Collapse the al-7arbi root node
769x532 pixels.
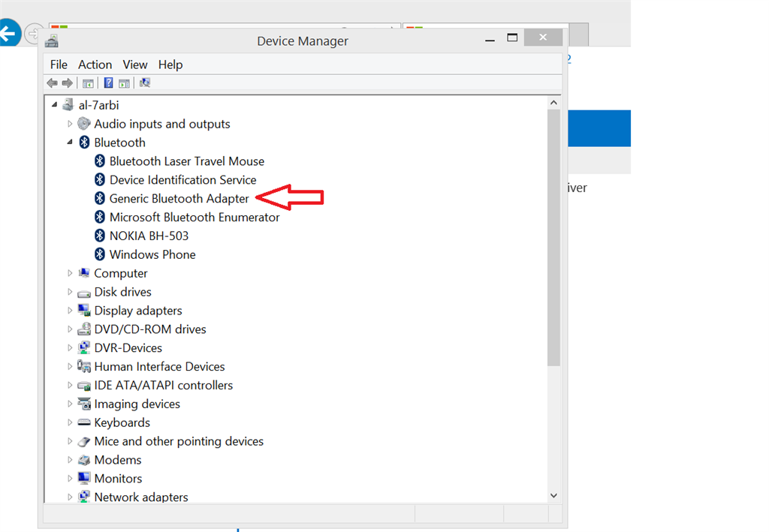[54, 104]
